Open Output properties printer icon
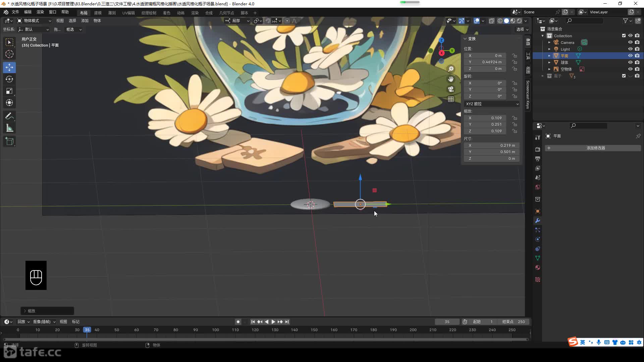Image resolution: width=644 pixels, height=362 pixels. (x=538, y=159)
